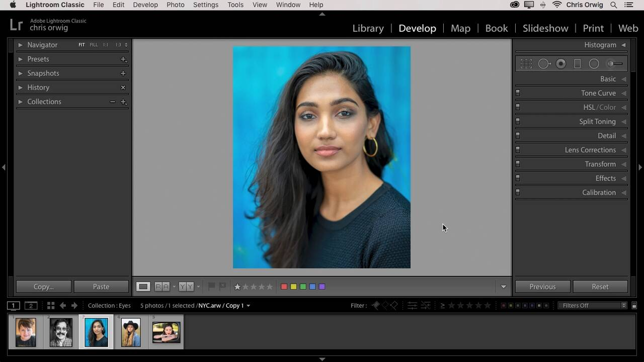The height and width of the screenshot is (362, 644).
Task: Open the File menu
Action: 99,5
